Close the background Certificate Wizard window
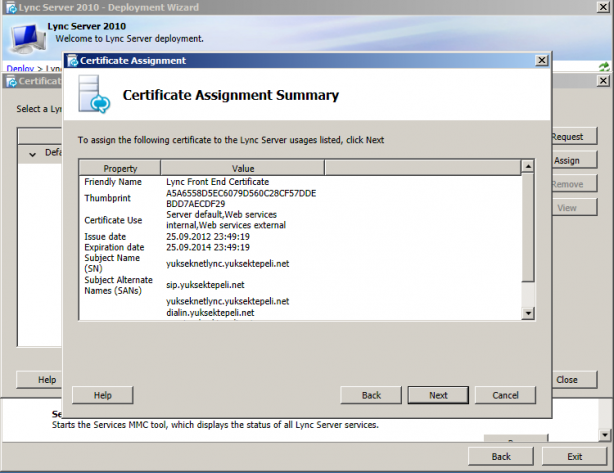Viewport: 614px width, 473px height. (603, 81)
